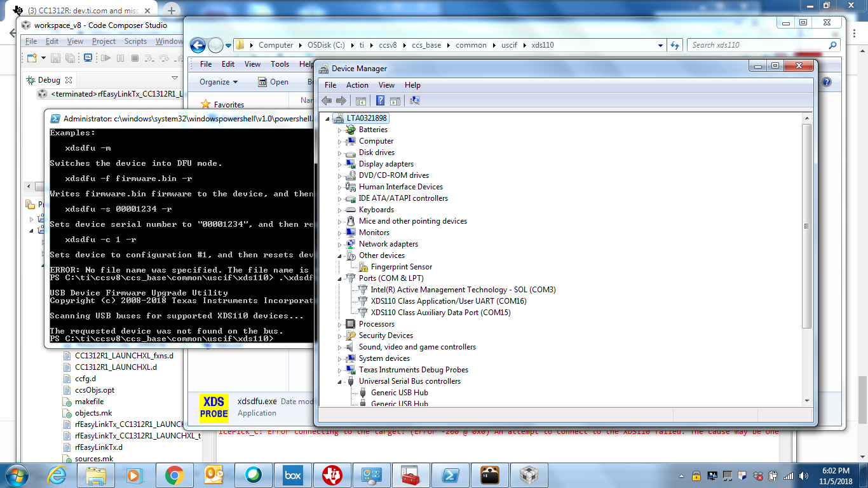Click the Save All icon in Code Composer Studio
Viewport: 868px width, 488px height.
[71, 58]
